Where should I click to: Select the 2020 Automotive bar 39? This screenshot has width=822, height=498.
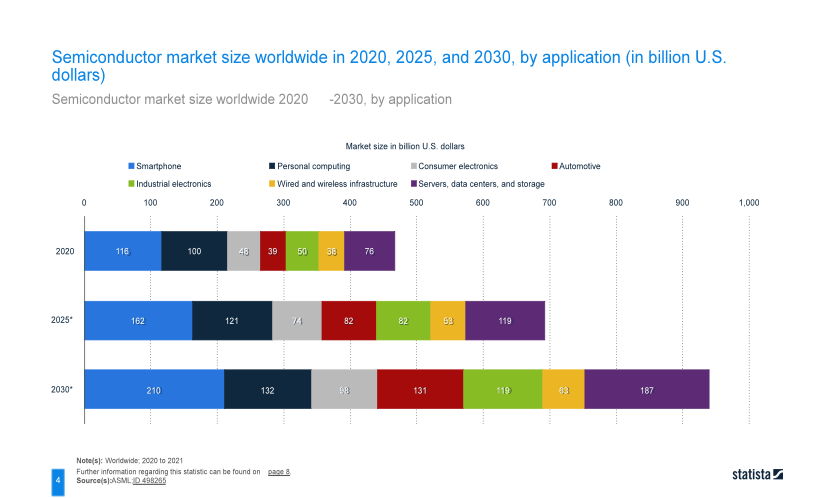(273, 251)
